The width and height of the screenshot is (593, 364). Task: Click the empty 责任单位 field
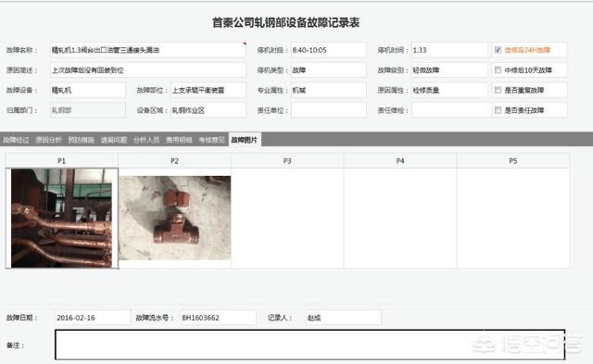click(328, 110)
